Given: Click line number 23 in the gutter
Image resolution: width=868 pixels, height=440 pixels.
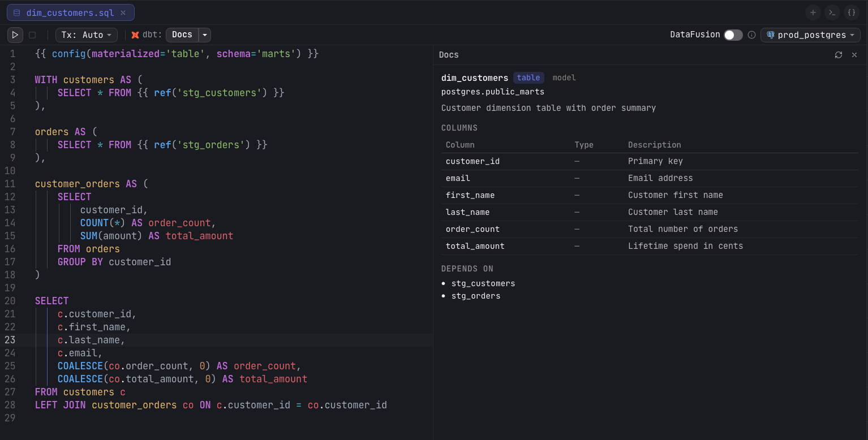Looking at the screenshot, I should tap(10, 340).
